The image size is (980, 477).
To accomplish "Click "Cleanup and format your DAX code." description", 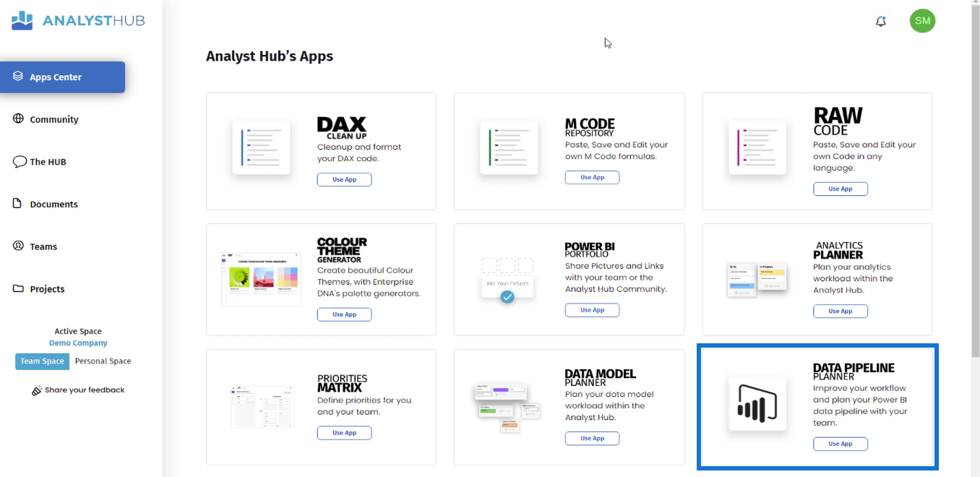I will click(x=359, y=152).
